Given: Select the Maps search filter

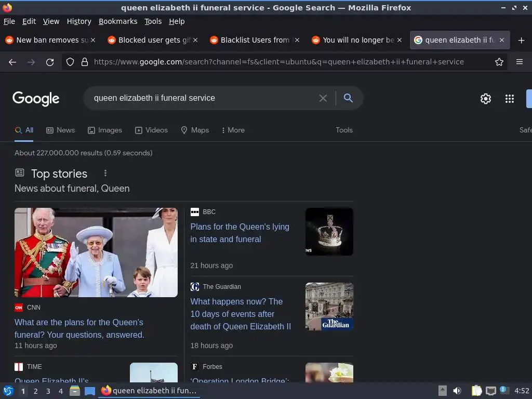Looking at the screenshot, I should (195, 130).
